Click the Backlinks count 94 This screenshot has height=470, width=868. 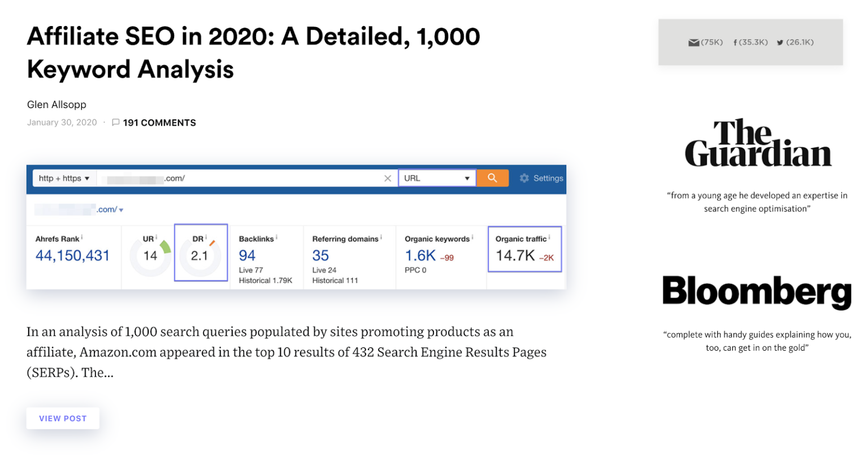click(x=247, y=256)
